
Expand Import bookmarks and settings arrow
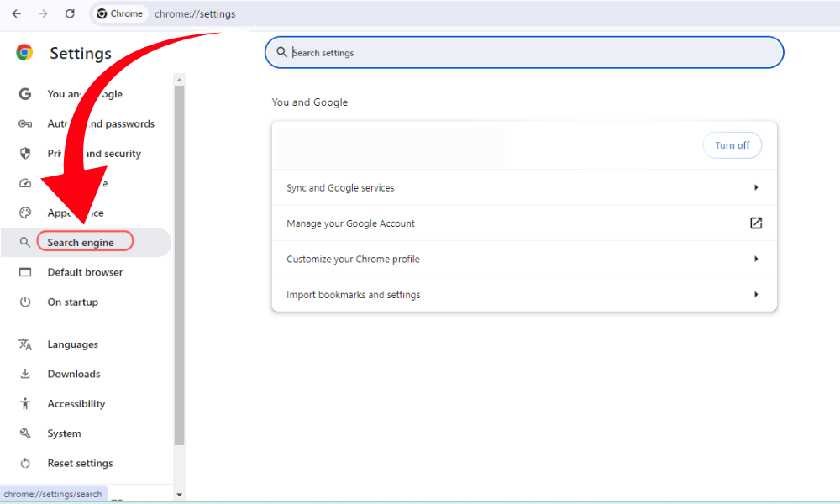[x=756, y=294]
